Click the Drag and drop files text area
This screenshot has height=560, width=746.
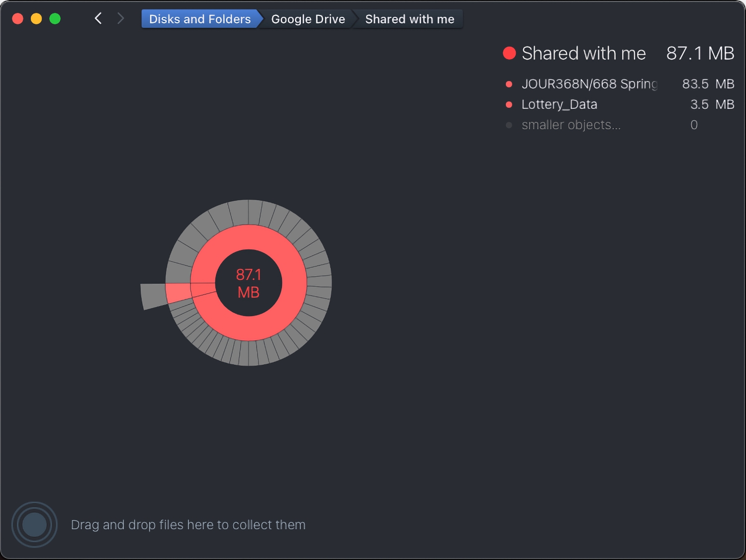(188, 524)
